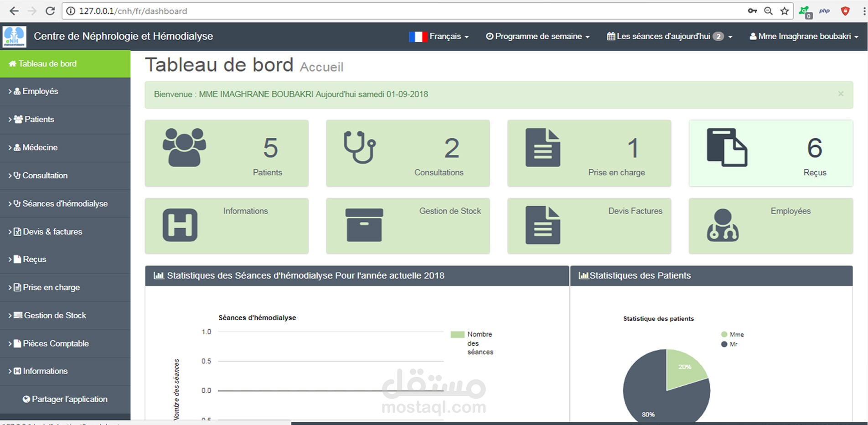This screenshot has width=868, height=425.
Task: Click the sessions count badge 2
Action: click(x=718, y=36)
